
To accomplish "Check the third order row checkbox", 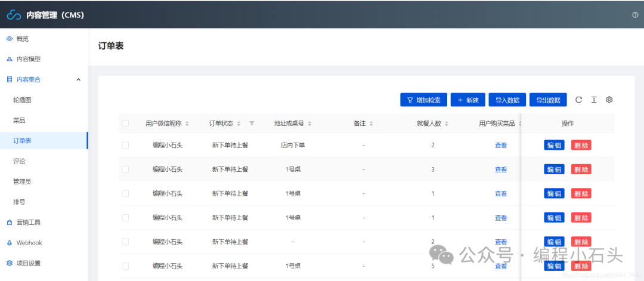I will pyautogui.click(x=125, y=193).
